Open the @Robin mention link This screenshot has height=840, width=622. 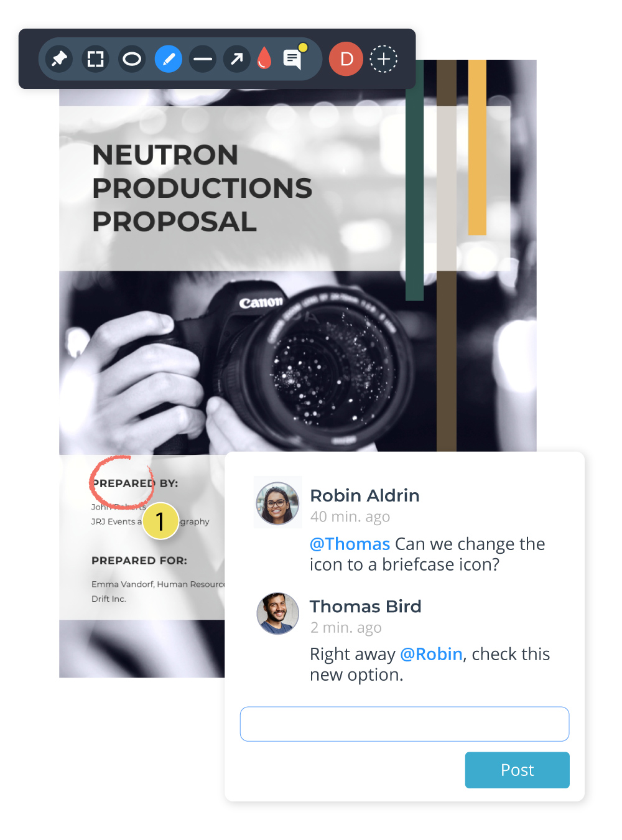[431, 654]
